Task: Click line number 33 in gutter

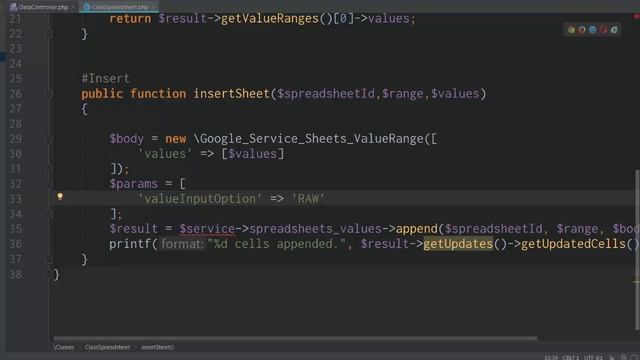Action: tap(16, 199)
